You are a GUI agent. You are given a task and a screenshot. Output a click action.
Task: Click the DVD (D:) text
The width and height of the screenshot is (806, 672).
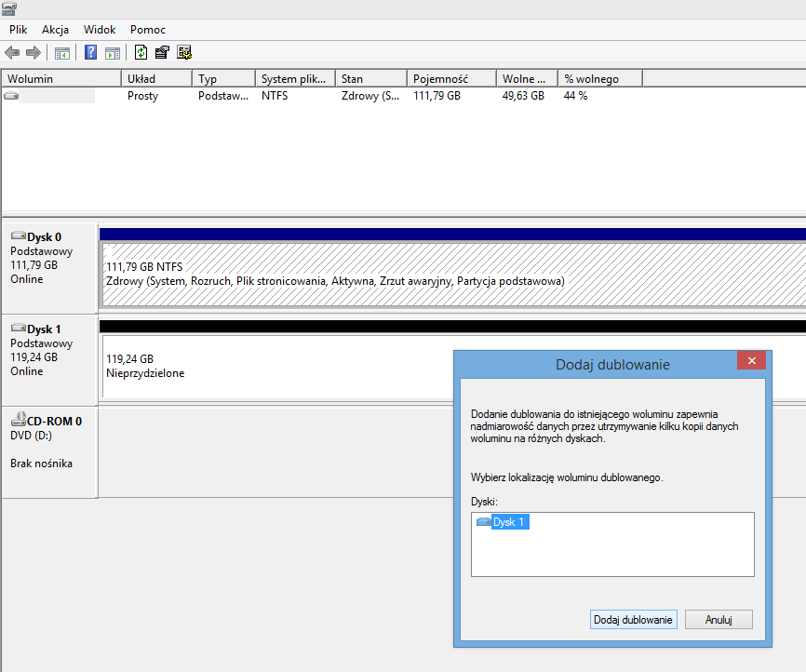point(31,436)
